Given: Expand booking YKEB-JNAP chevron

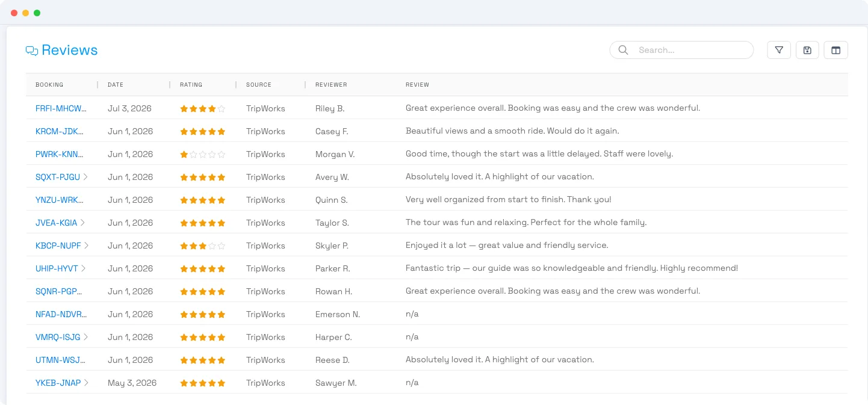Looking at the screenshot, I should (86, 383).
